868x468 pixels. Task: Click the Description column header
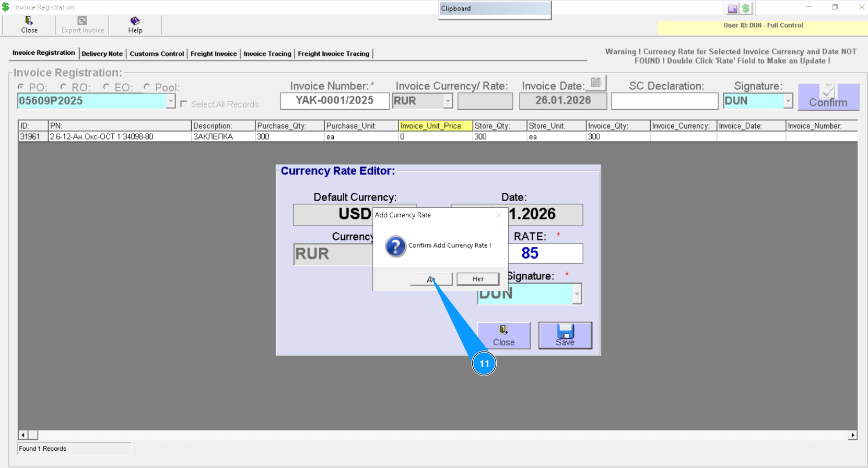point(224,126)
